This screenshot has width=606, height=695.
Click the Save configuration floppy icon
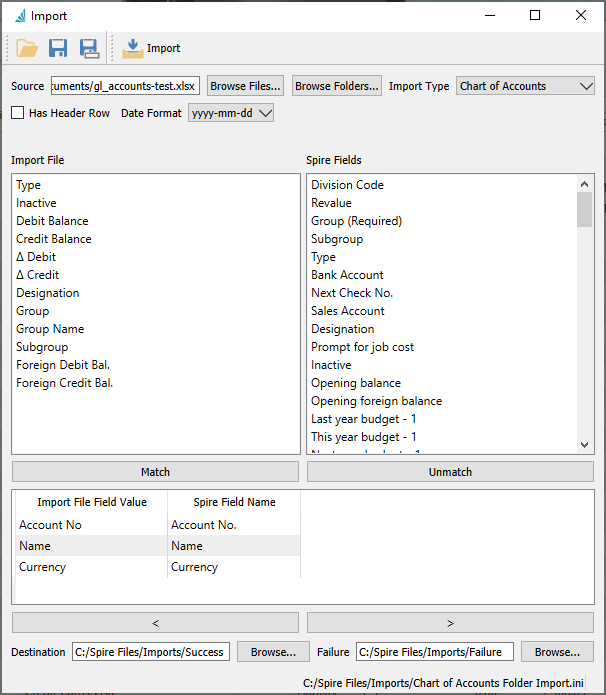coord(58,48)
